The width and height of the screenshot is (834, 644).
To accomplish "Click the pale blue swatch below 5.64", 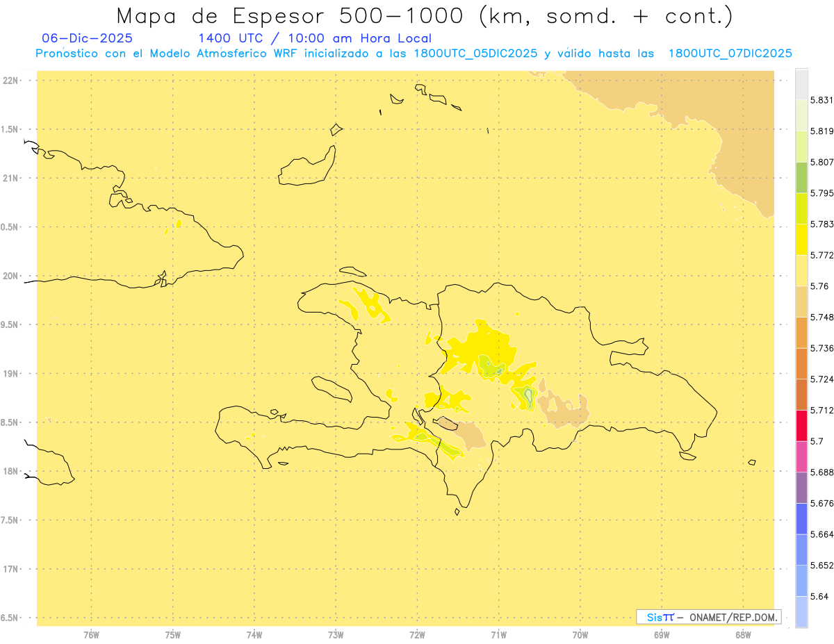I will click(801, 611).
